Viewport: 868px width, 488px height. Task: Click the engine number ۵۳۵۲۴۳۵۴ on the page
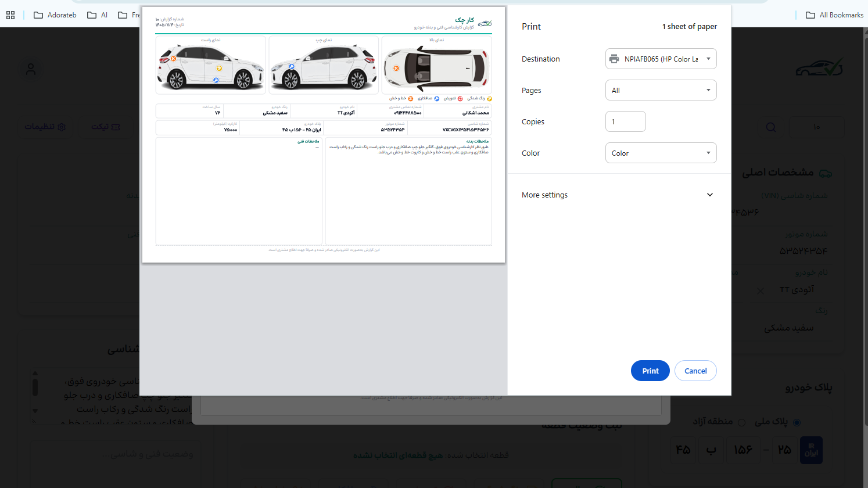coord(804,251)
